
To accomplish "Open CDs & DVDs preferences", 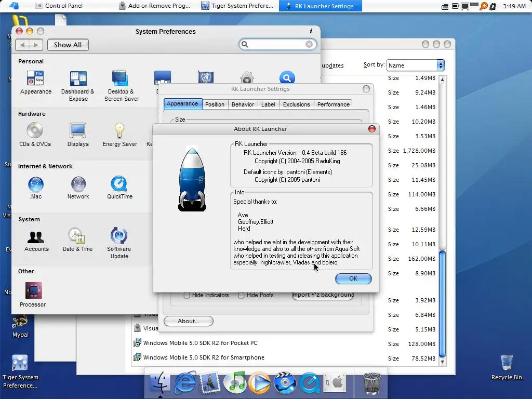I will [x=35, y=135].
